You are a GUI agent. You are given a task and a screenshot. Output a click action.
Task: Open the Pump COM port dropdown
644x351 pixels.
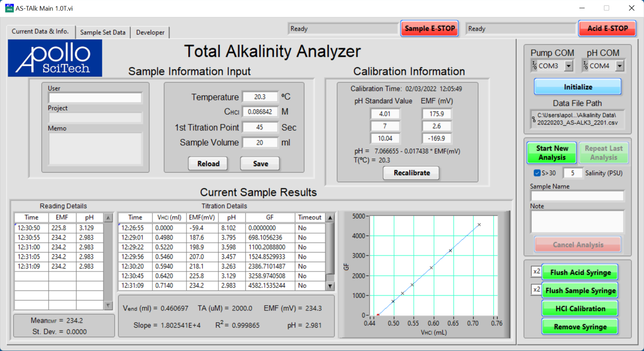568,66
